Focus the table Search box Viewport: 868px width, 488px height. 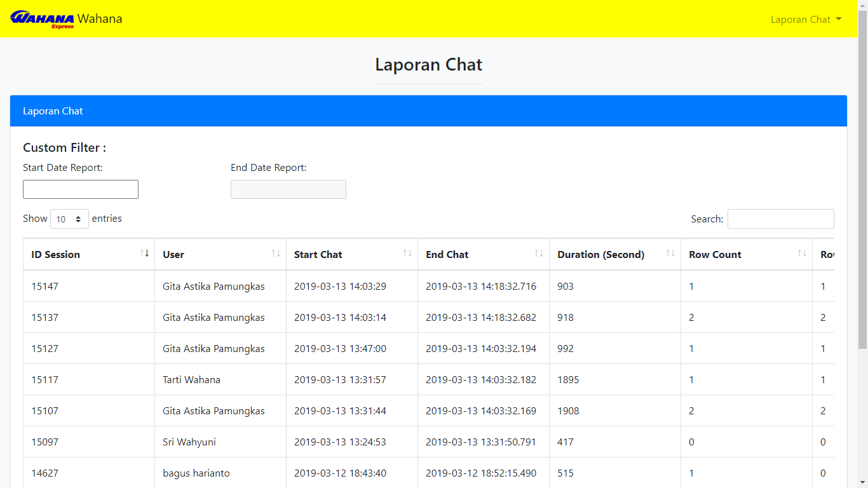click(780, 219)
